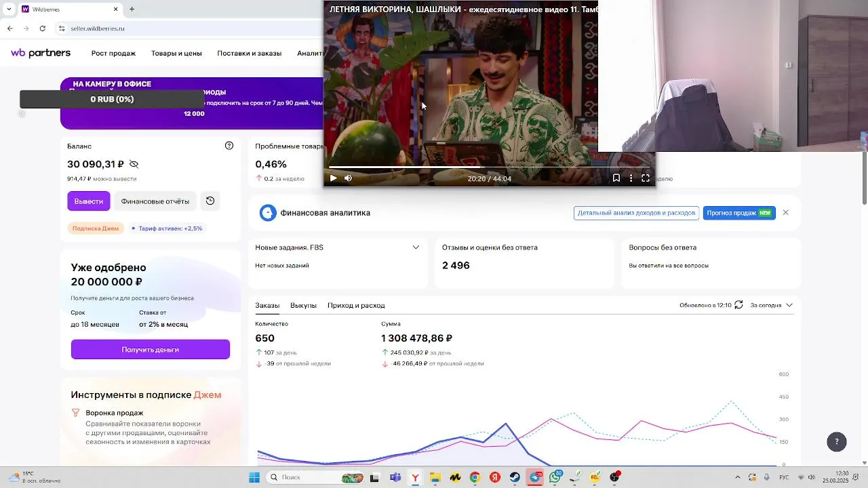Expand the Новые задания FBS dropdown

[x=416, y=247]
